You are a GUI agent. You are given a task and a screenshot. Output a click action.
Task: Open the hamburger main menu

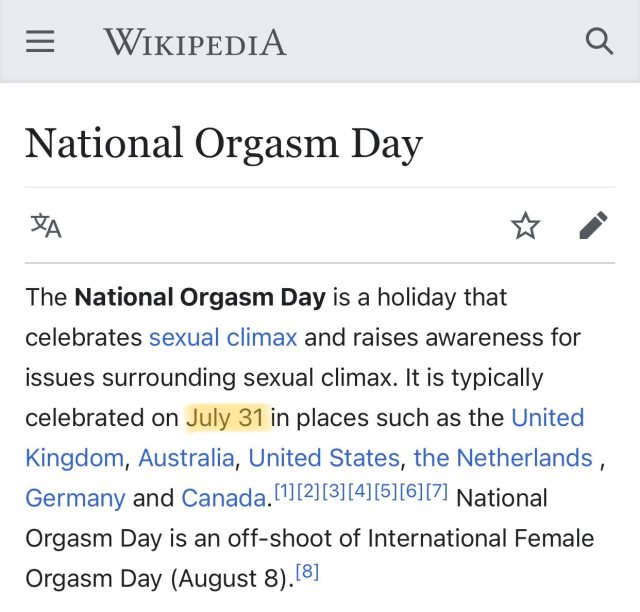pos(40,42)
